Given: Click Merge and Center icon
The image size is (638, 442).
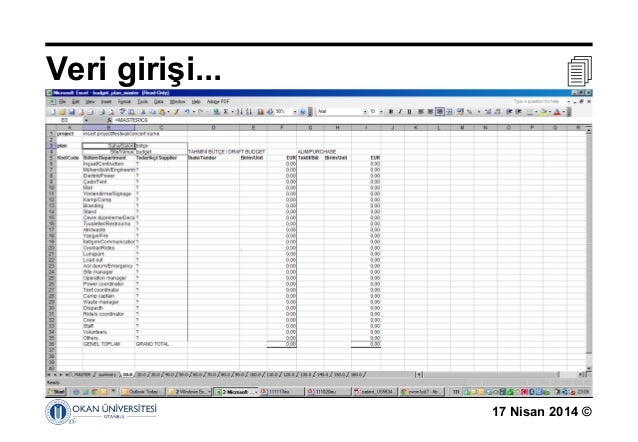Looking at the screenshot, I should coord(449,112).
